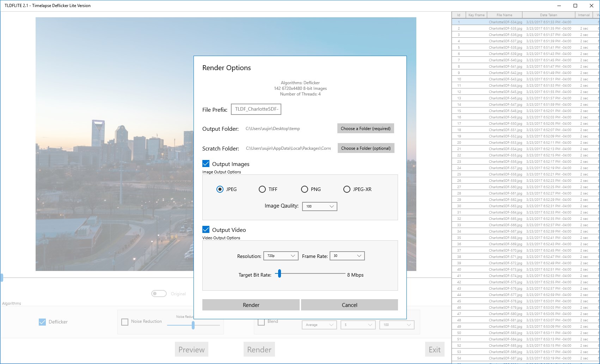Open the Blend Average mode dropdown
The image size is (600, 364).
[319, 325]
